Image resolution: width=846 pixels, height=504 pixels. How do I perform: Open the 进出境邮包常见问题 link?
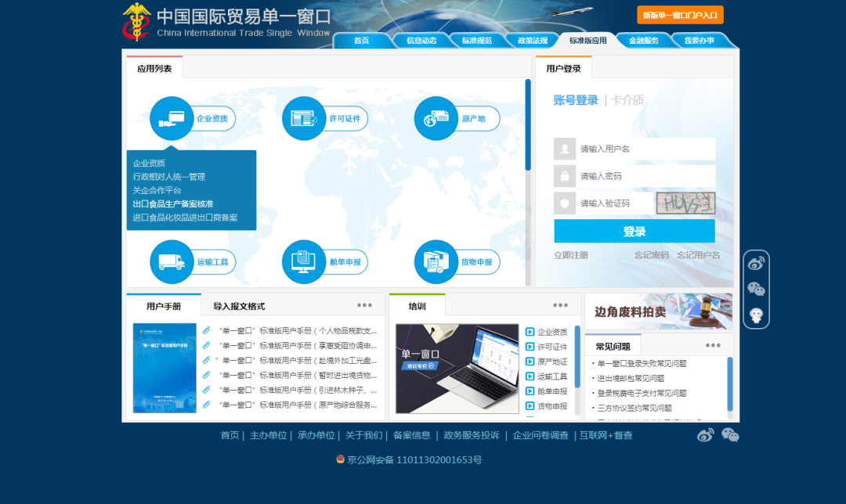pyautogui.click(x=631, y=379)
